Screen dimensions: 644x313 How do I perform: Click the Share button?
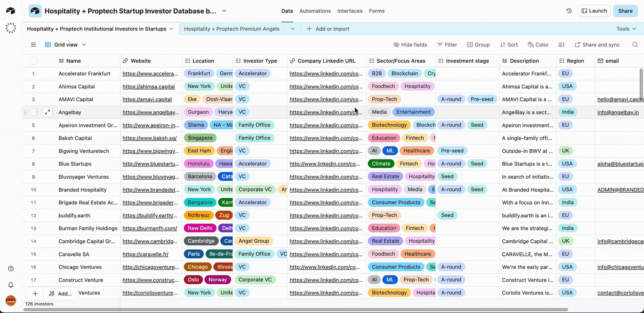[x=625, y=11]
